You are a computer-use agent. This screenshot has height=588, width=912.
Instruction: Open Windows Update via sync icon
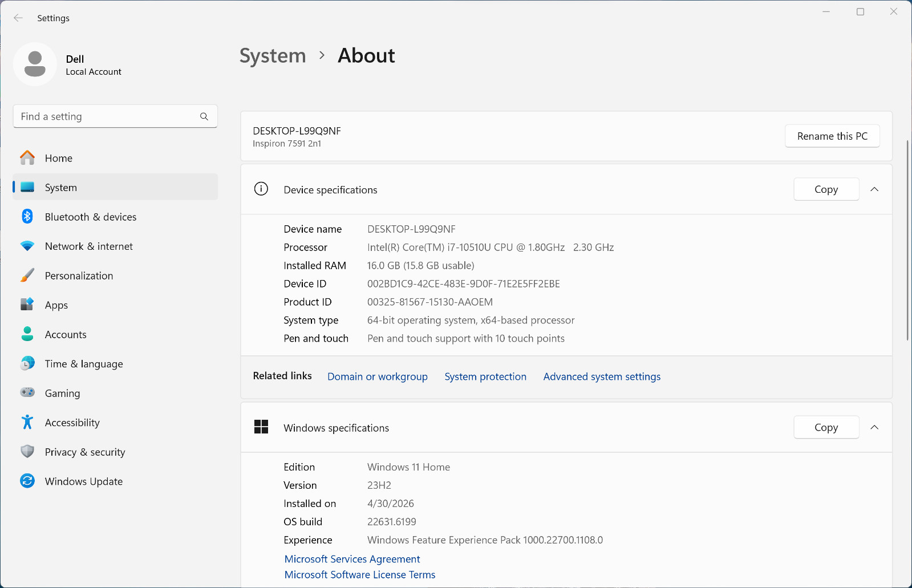(x=27, y=481)
